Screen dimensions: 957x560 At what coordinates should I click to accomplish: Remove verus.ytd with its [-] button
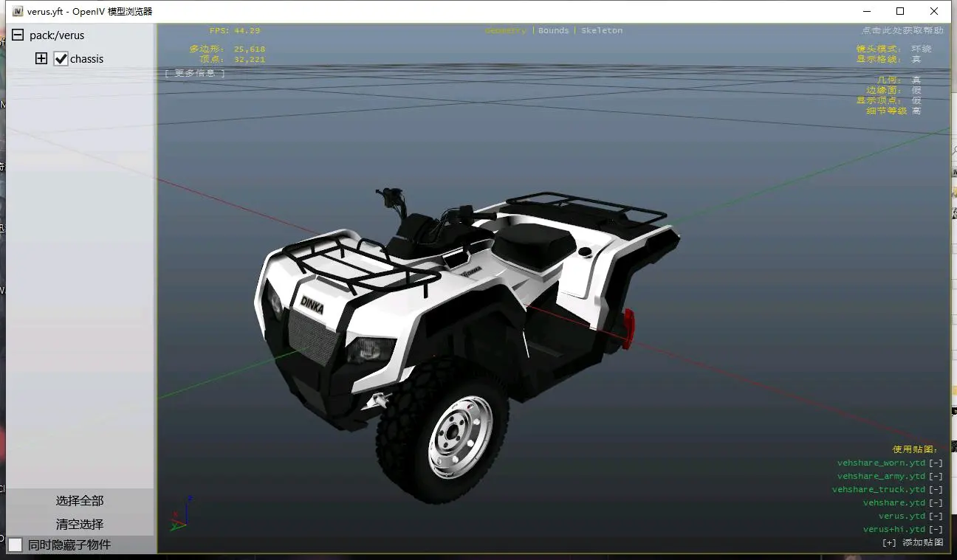coord(936,516)
